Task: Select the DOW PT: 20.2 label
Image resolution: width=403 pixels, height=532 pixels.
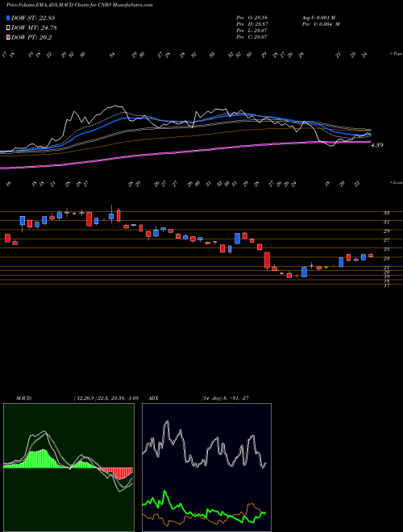Action: pos(31,37)
